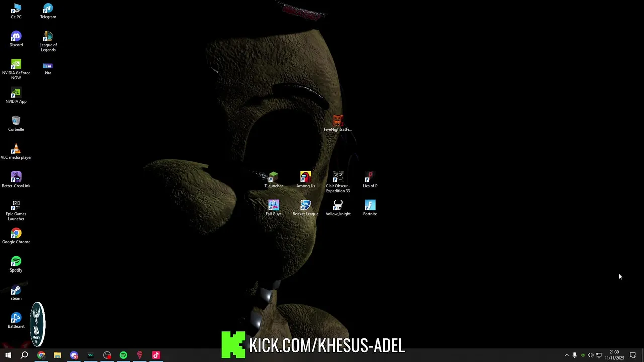Image resolution: width=644 pixels, height=362 pixels.
Task: Open the volume speaker tray icon
Action: [x=590, y=355]
